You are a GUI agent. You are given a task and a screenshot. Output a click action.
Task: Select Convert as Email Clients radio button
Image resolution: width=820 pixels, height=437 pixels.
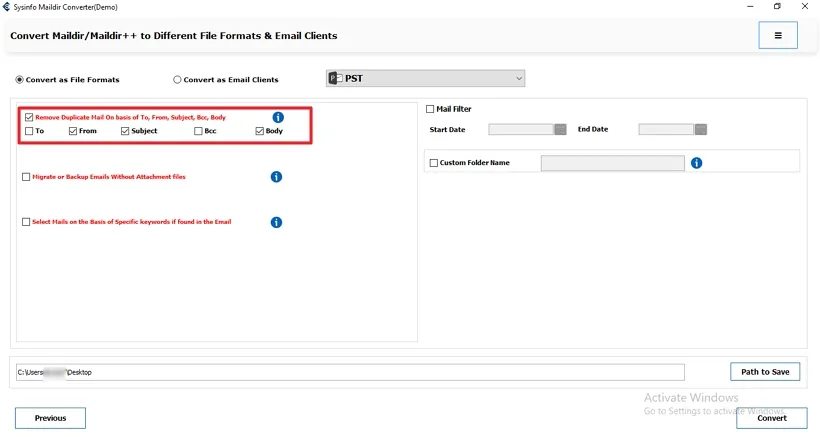tap(178, 80)
